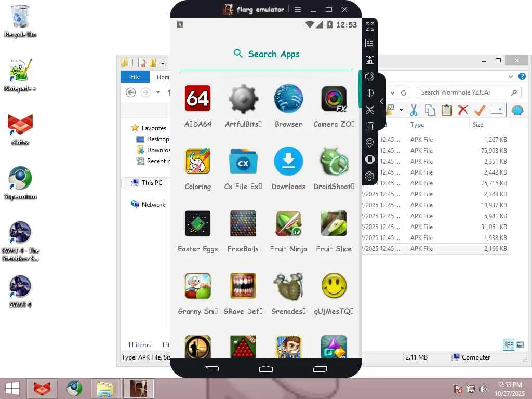
Task: Click the emulator shake device icon
Action: coord(369,159)
